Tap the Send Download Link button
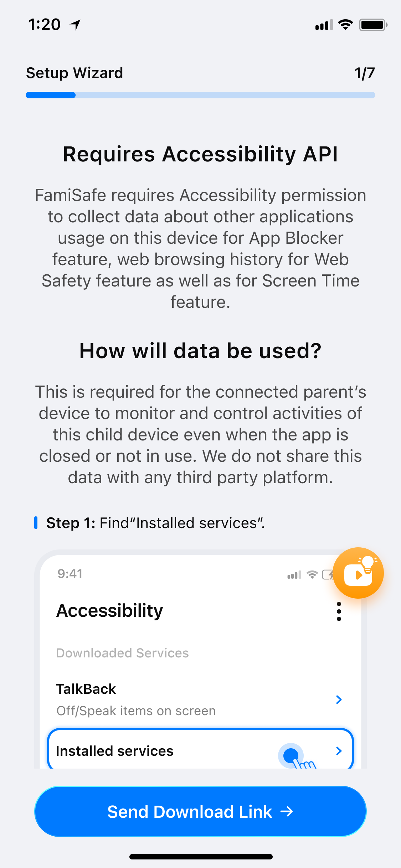The height and width of the screenshot is (868, 401). click(x=200, y=811)
